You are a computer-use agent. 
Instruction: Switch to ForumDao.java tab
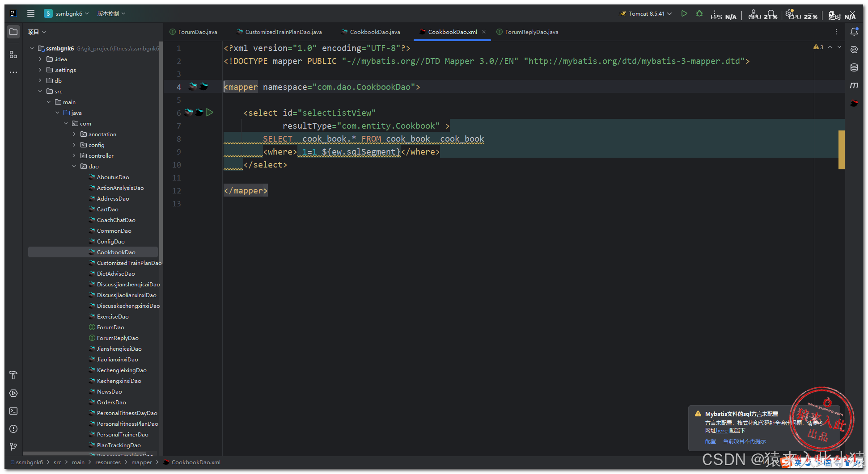(x=193, y=32)
